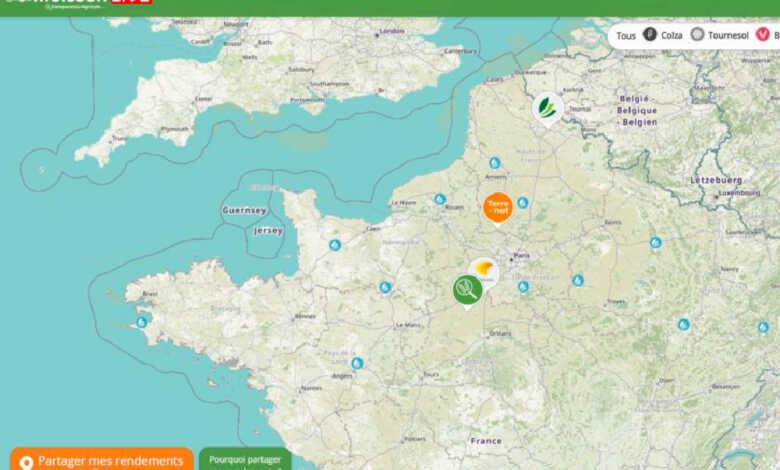The image size is (780, 470).
Task: Select the Tous filter option
Action: pyautogui.click(x=626, y=35)
